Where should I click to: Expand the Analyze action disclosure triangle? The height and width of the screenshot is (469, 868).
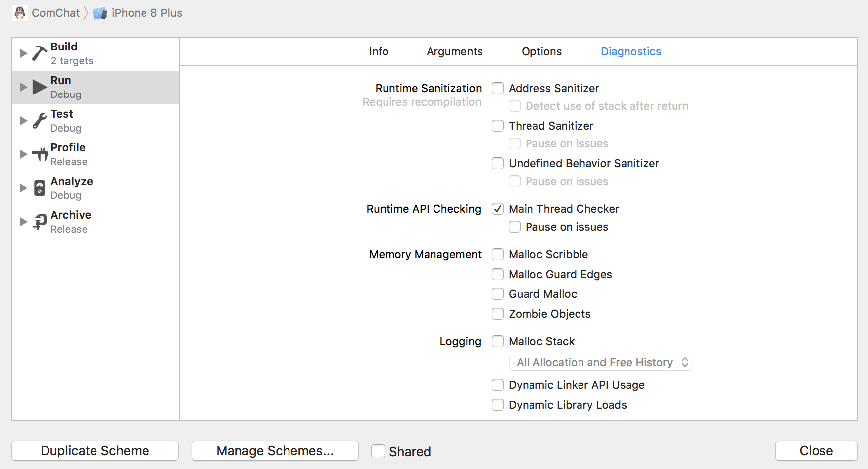(x=23, y=188)
